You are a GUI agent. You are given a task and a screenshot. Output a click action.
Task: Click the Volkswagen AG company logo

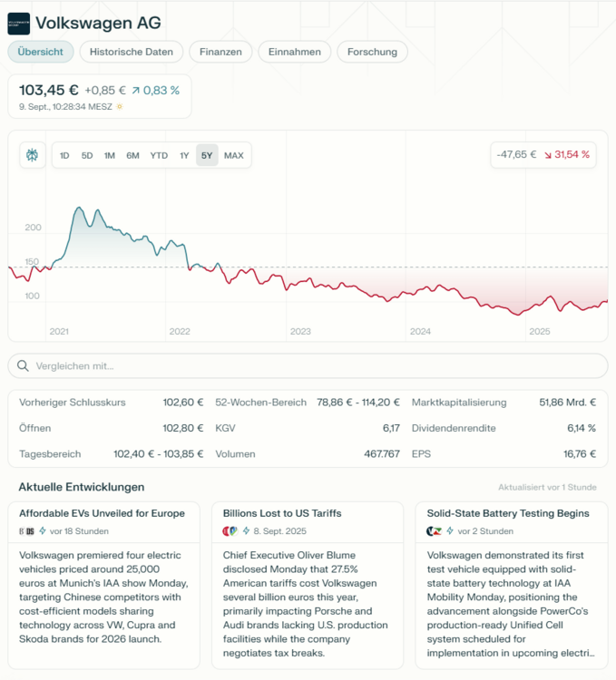pyautogui.click(x=18, y=23)
